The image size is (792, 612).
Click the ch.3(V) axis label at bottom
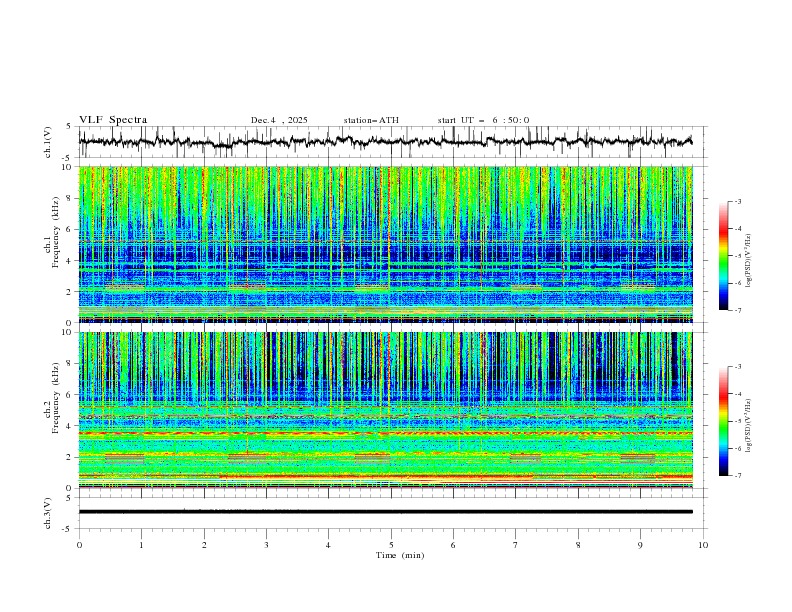(x=50, y=511)
